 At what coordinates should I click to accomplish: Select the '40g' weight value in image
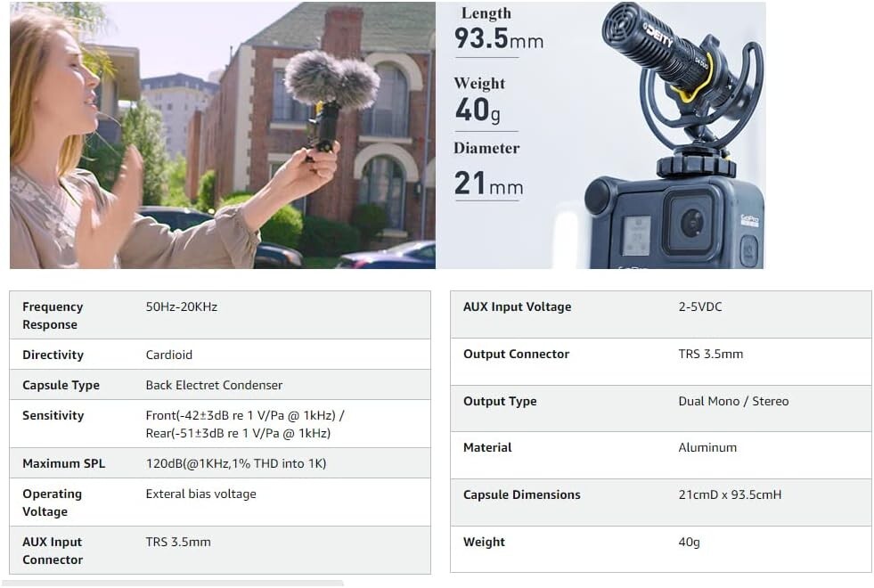tap(478, 110)
